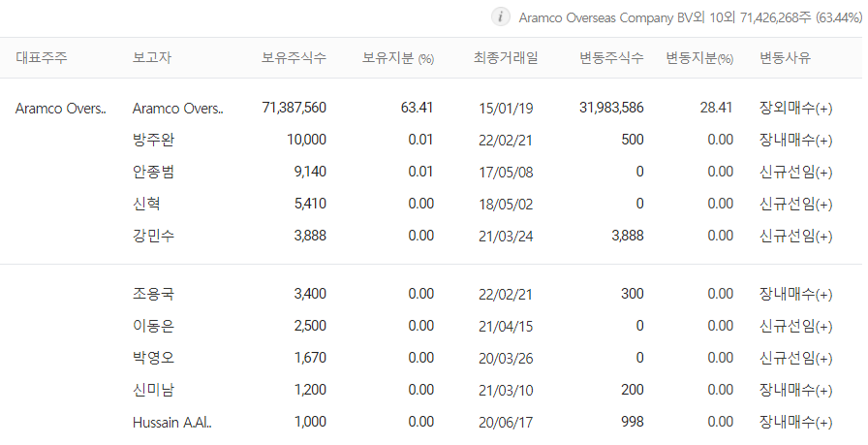The image size is (868, 445).
Task: Select the 대표주주 column header
Action: tap(42, 57)
